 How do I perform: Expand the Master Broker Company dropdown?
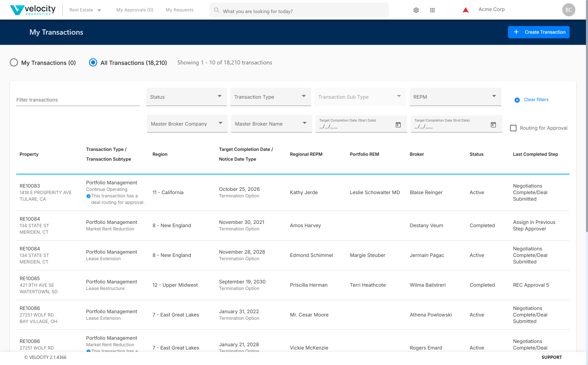(187, 124)
